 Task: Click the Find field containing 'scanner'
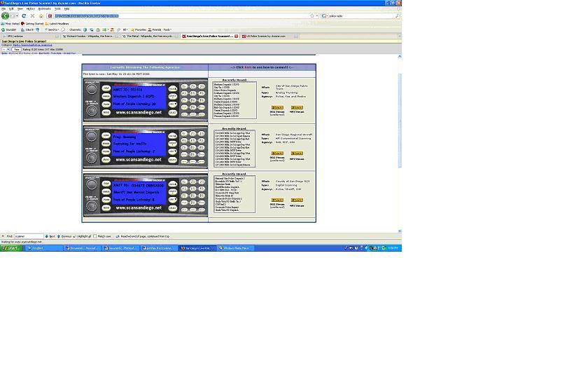pos(29,236)
